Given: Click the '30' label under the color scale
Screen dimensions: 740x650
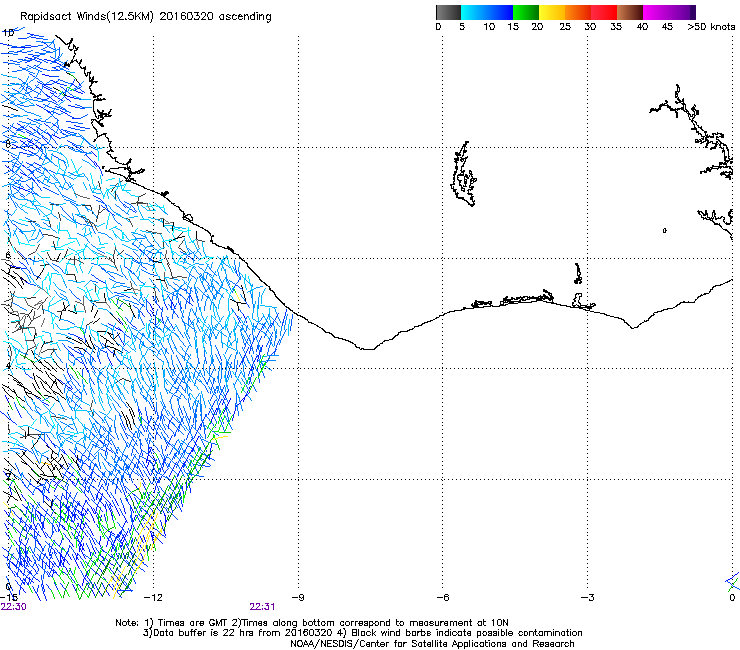Looking at the screenshot, I should click(590, 27).
